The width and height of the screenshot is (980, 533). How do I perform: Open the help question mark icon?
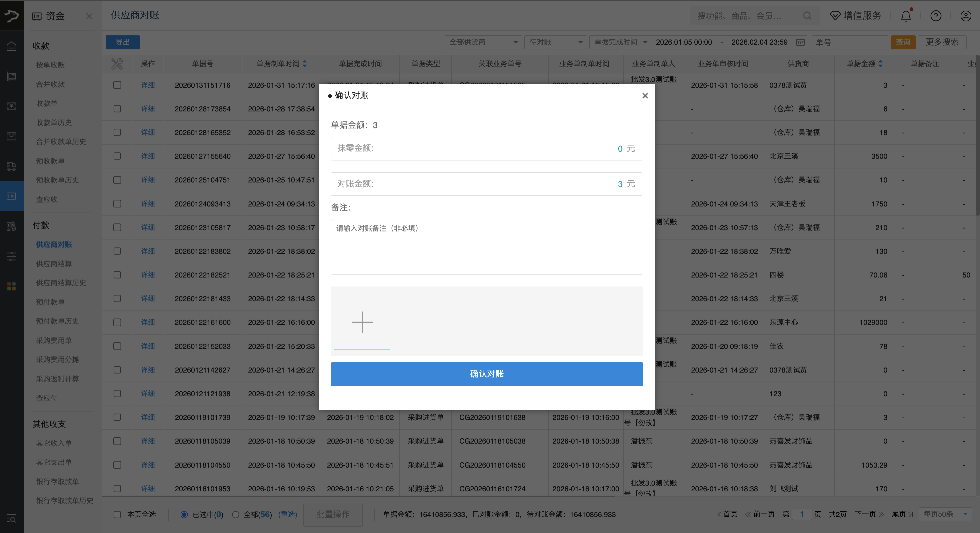click(x=935, y=16)
